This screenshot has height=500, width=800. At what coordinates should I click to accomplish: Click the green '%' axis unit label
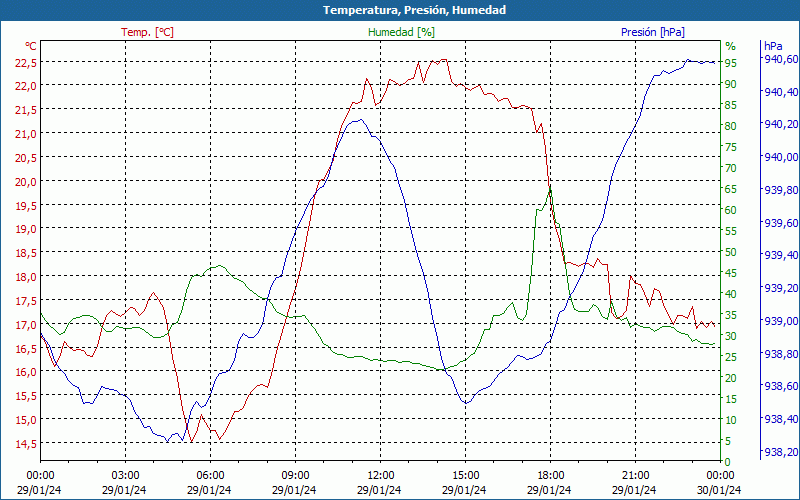click(731, 46)
